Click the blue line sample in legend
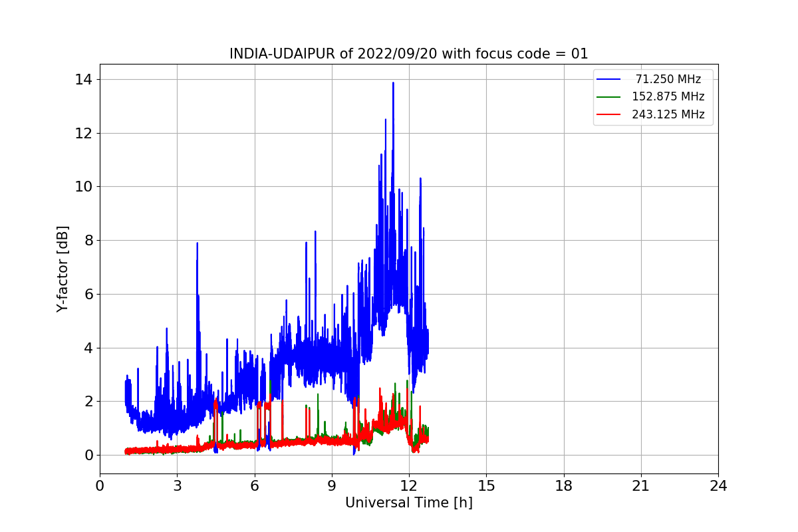 pos(608,79)
